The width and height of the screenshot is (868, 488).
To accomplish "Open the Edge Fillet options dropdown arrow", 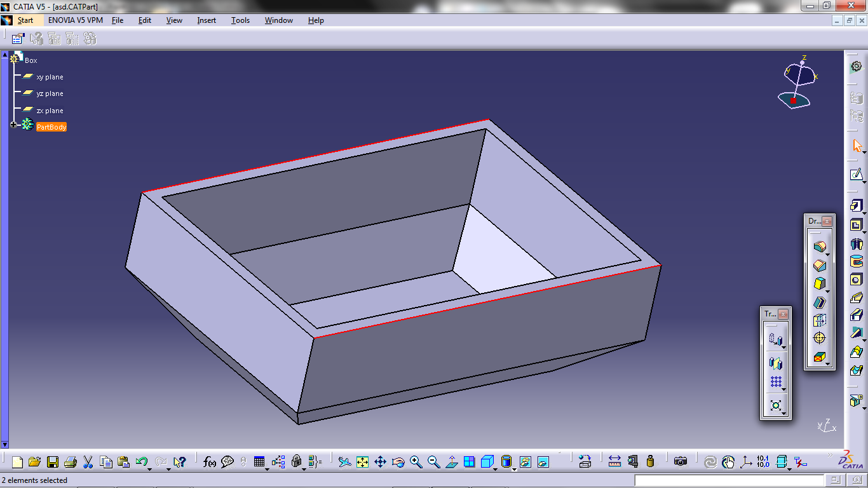I will pyautogui.click(x=827, y=254).
